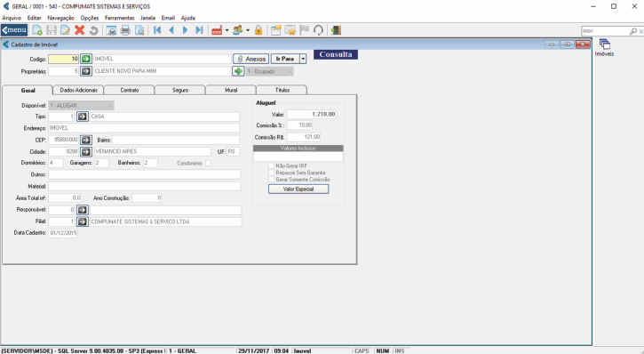Open the Disponível dropdown
The height and width of the screenshot is (354, 644).
[x=82, y=106]
